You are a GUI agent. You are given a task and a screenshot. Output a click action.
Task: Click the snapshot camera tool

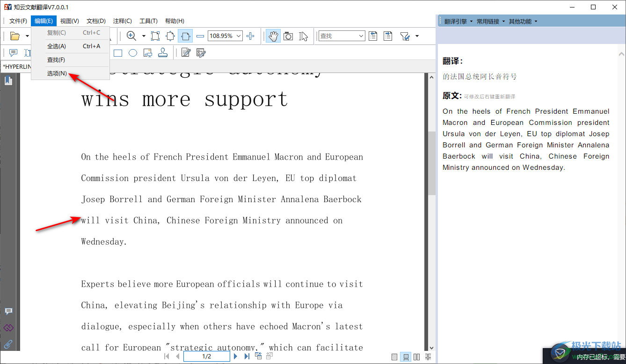pos(288,36)
